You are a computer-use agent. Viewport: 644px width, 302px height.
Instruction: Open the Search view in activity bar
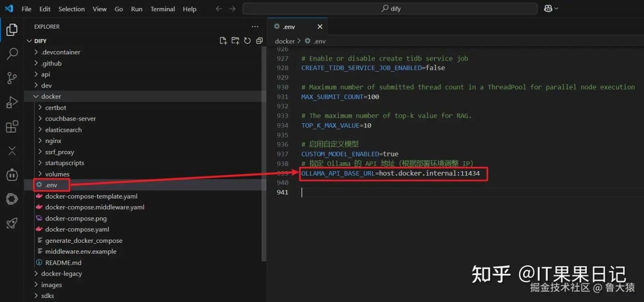(x=12, y=53)
